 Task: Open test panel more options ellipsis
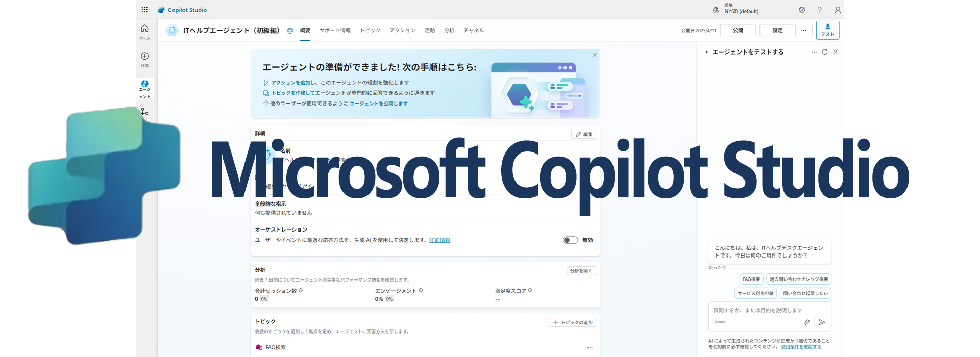pyautogui.click(x=814, y=52)
